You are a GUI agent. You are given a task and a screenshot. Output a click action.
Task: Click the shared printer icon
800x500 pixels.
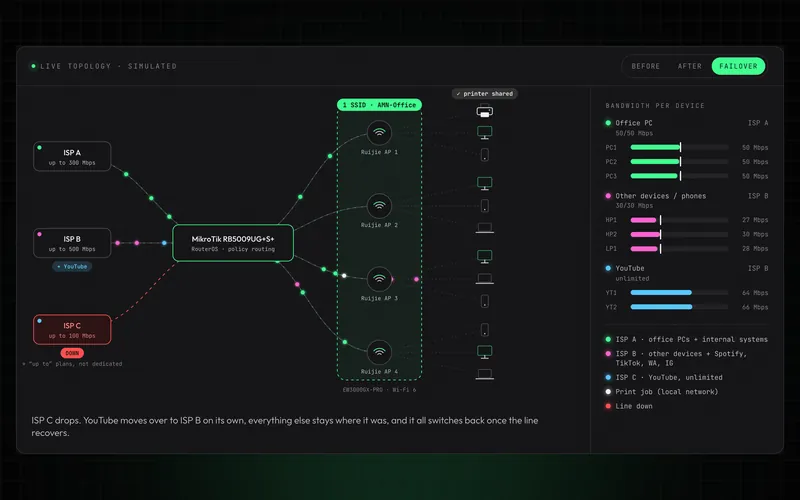coord(485,111)
